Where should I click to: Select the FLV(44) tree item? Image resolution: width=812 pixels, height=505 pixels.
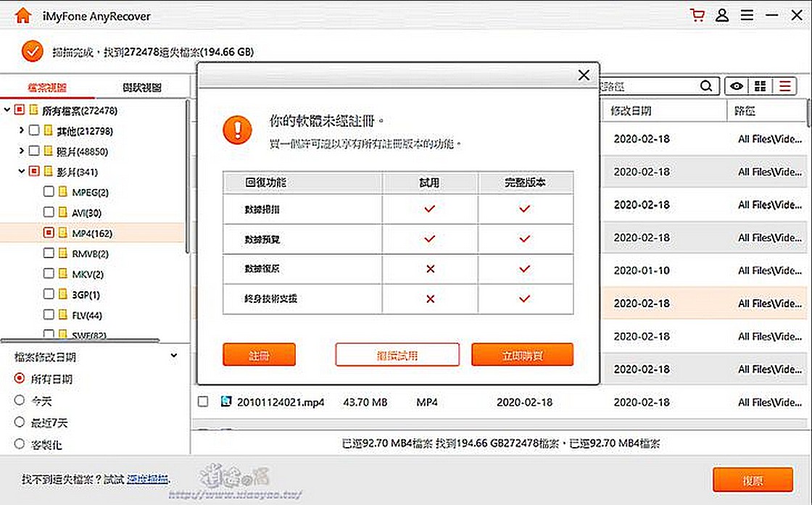(87, 314)
